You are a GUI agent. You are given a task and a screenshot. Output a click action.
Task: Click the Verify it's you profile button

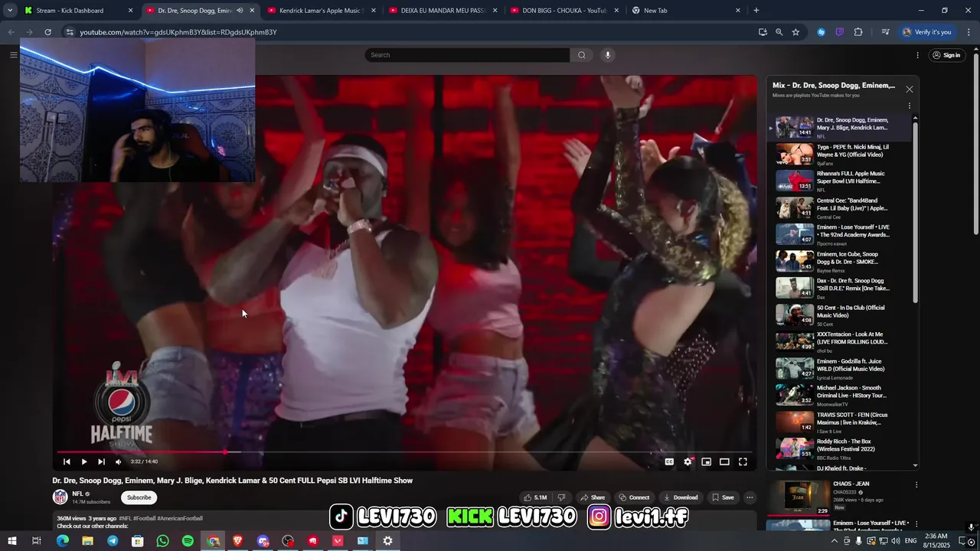(x=927, y=32)
